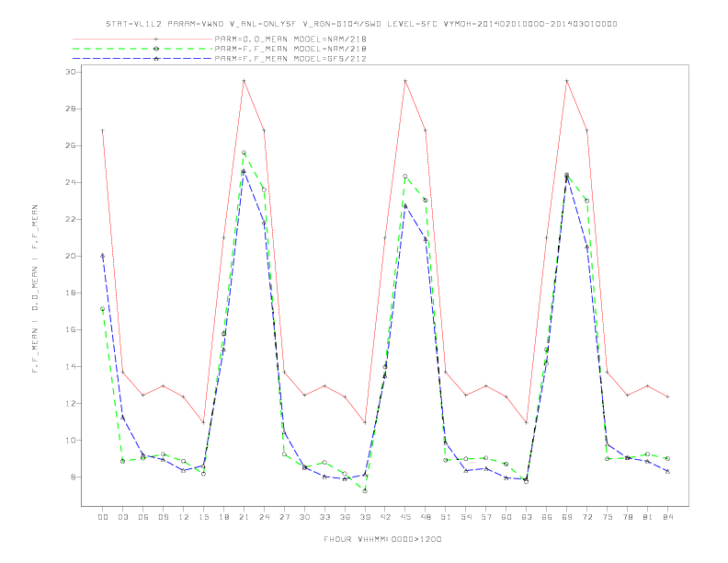Image resolution: width=728 pixels, height=563 pixels.
Task: Select blue triangle data point at hour 84
Action: pos(667,472)
